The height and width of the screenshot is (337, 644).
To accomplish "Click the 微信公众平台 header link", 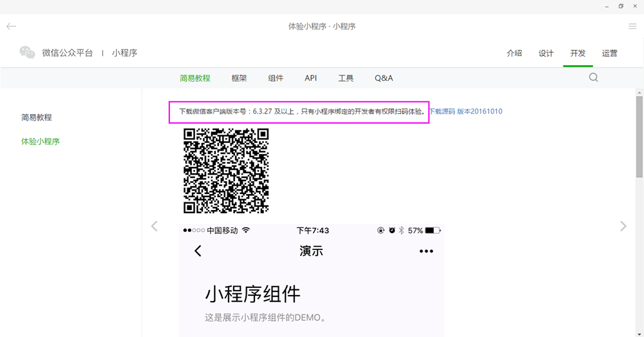I will [68, 53].
